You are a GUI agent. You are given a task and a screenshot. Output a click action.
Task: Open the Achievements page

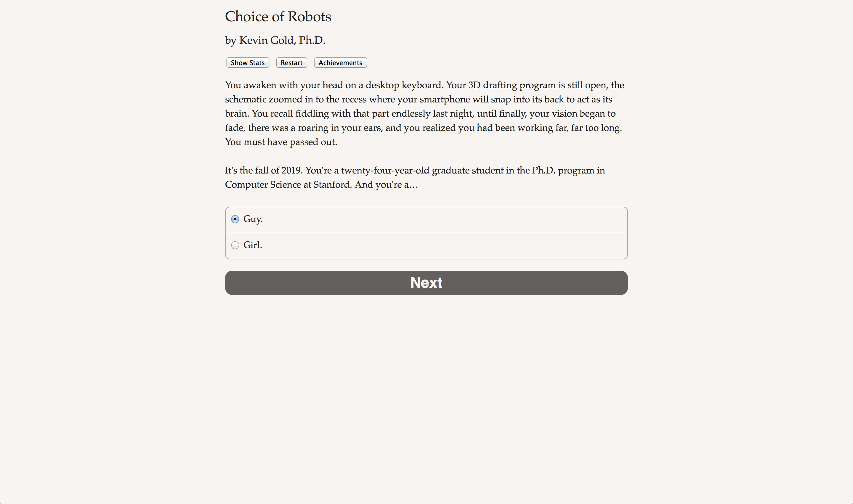click(340, 63)
